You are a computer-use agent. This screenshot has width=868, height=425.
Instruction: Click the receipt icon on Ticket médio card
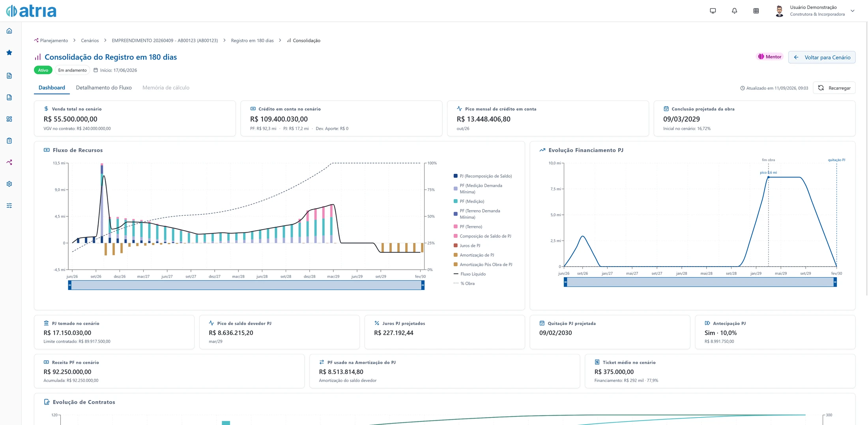597,362
